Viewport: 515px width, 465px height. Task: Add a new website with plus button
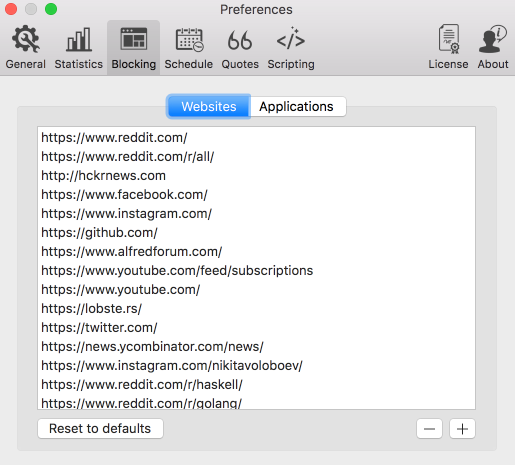tap(462, 429)
